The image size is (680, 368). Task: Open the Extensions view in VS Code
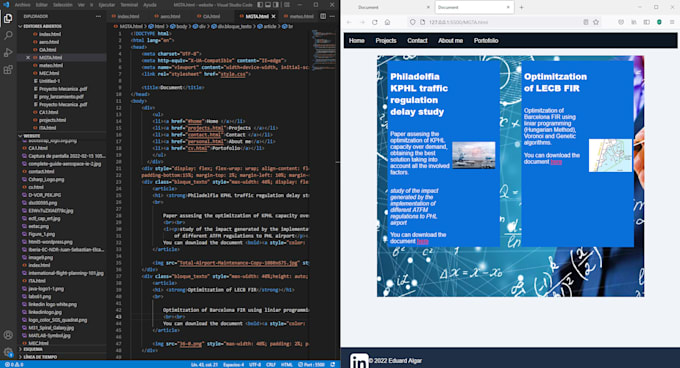[x=8, y=69]
